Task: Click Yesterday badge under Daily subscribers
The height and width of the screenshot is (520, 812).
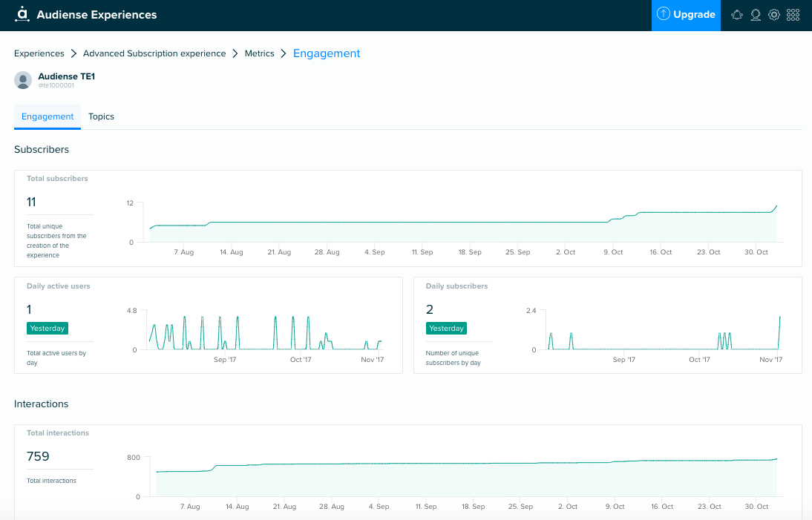Action: pyautogui.click(x=446, y=328)
